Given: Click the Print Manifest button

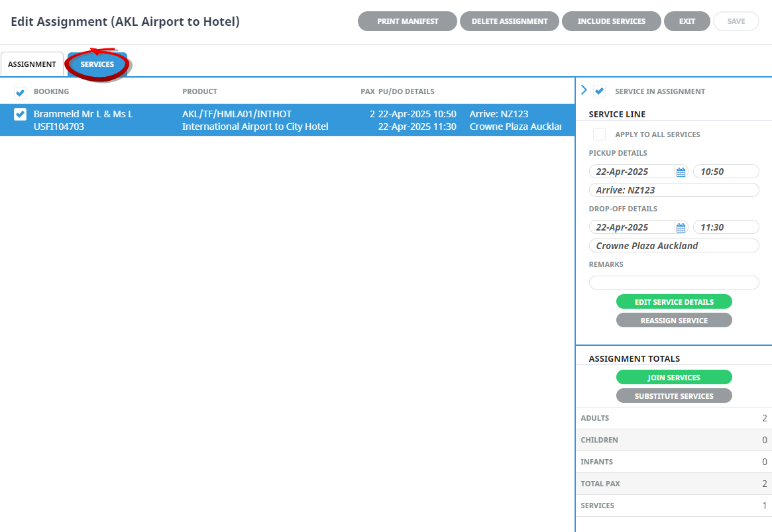Looking at the screenshot, I should click(x=408, y=21).
